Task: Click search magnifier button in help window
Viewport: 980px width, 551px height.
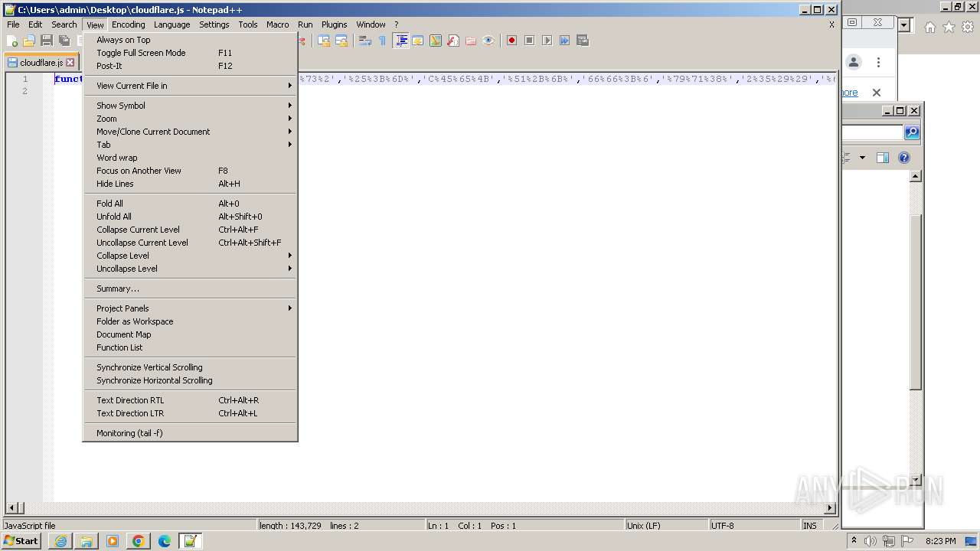Action: (911, 132)
